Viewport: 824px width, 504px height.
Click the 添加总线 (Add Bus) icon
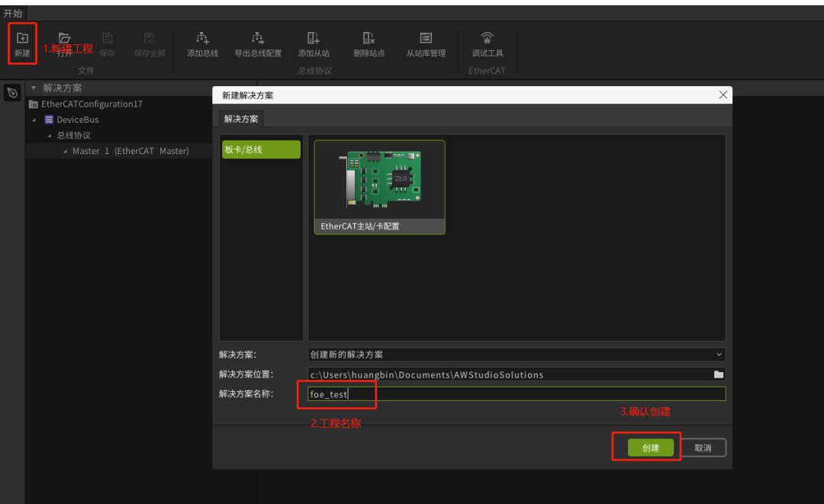[202, 39]
